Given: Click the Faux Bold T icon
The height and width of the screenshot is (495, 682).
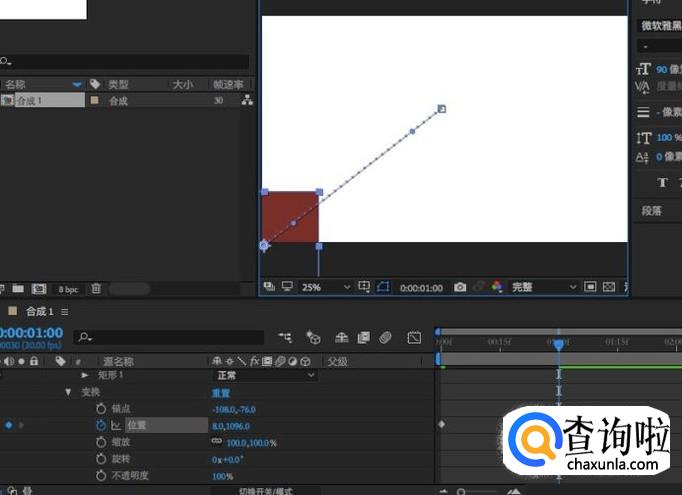Looking at the screenshot, I should [662, 182].
